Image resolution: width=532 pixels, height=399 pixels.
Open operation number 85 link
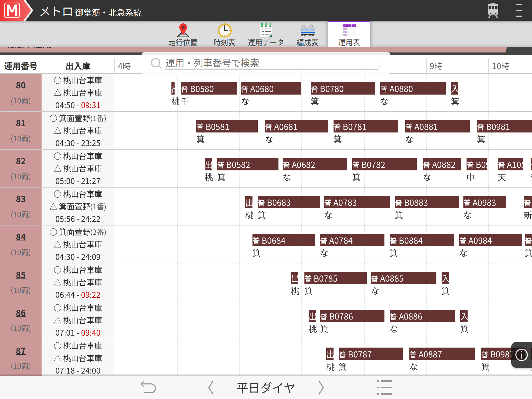21,275
